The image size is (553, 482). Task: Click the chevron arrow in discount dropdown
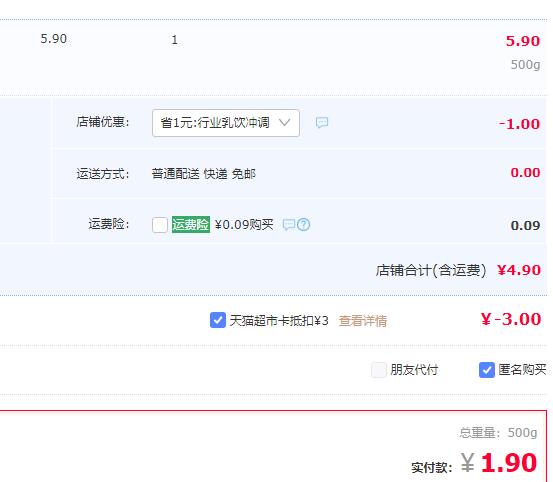click(x=284, y=122)
